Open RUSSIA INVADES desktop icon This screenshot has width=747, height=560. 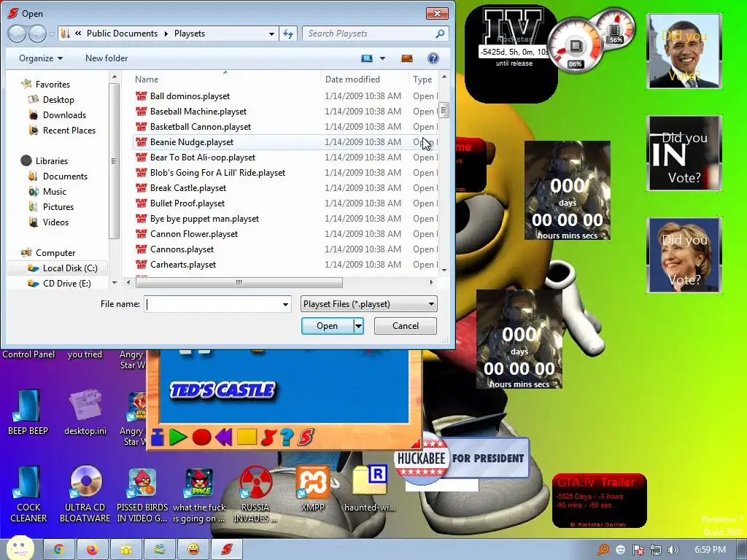(x=255, y=494)
